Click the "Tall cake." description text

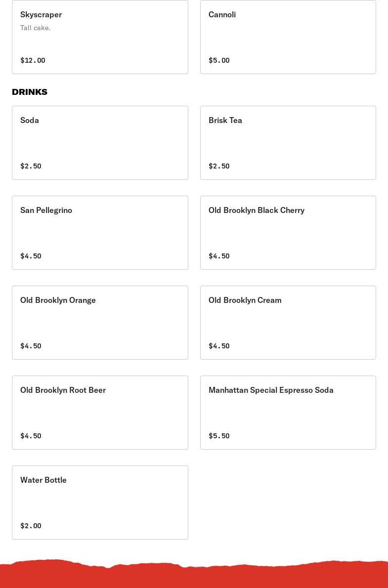click(35, 28)
